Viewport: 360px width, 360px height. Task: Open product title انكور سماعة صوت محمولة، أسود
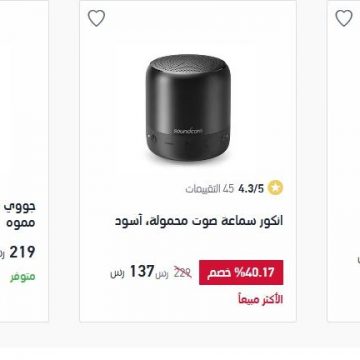(199, 221)
